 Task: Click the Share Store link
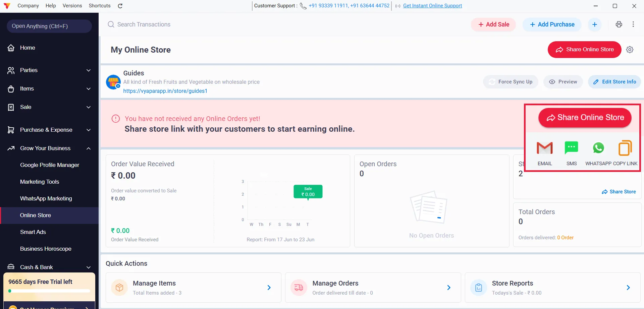(x=619, y=192)
